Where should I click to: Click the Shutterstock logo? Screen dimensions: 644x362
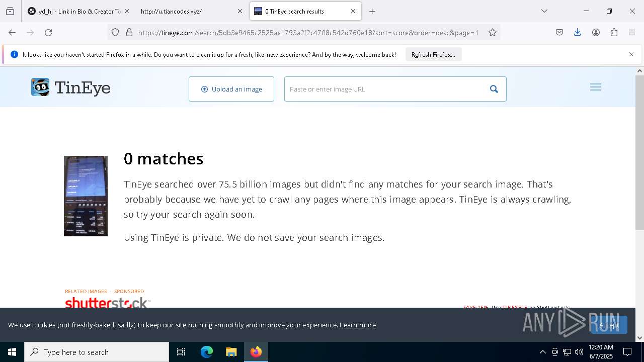(x=108, y=303)
